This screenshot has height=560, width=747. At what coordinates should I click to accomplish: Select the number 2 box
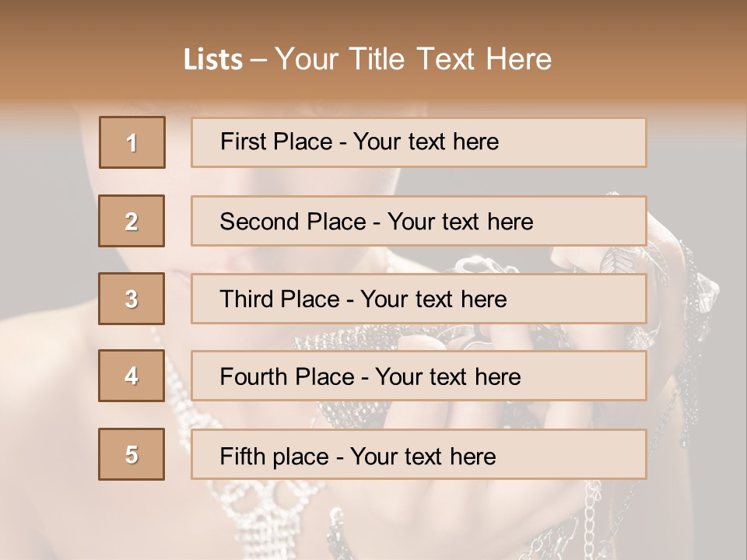coord(132,221)
